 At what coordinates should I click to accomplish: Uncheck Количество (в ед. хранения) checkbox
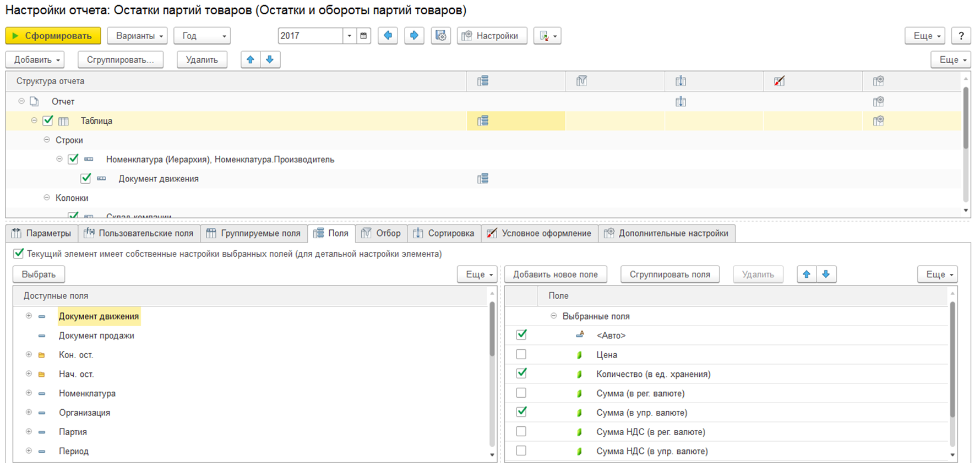point(521,373)
